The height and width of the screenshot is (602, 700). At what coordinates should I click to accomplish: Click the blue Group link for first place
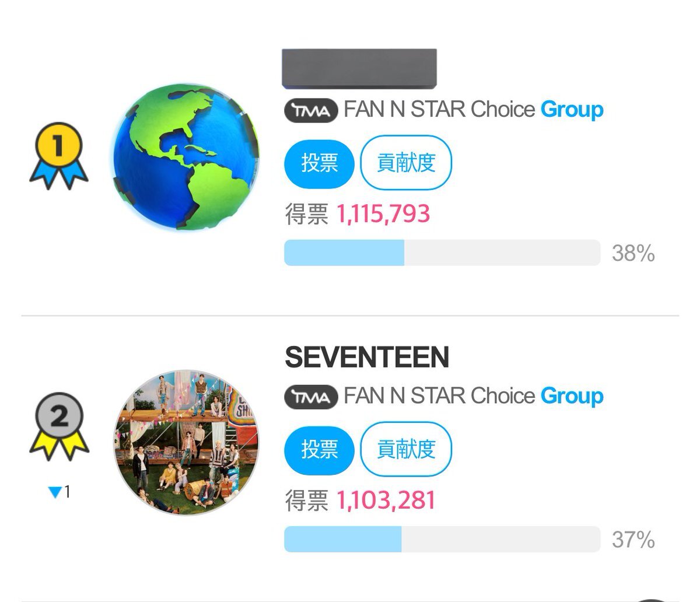click(x=572, y=110)
